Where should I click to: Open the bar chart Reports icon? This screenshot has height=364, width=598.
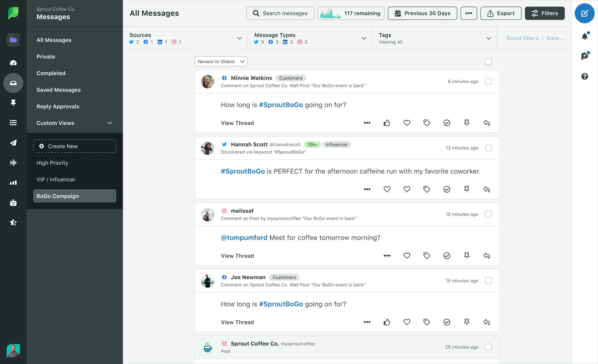tap(13, 183)
